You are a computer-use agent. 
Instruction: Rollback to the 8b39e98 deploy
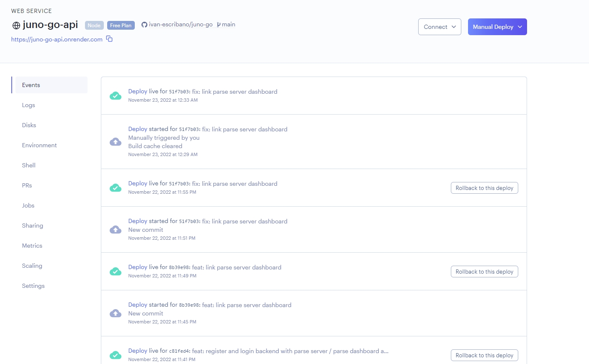[484, 272]
